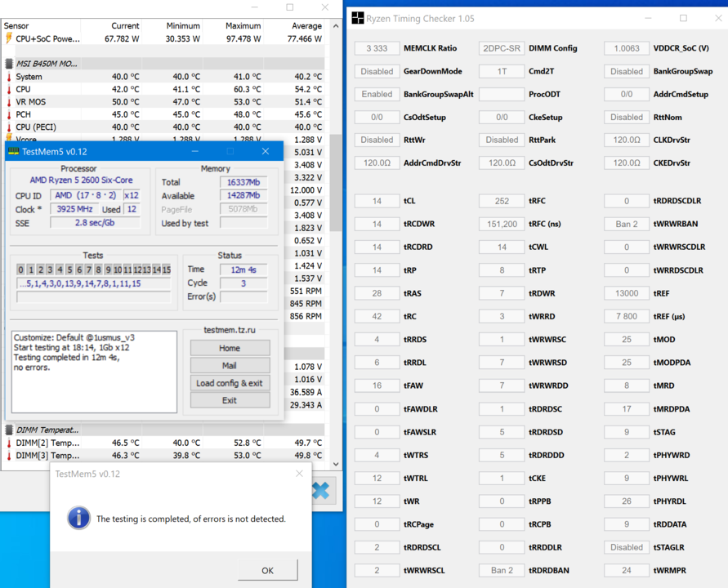The height and width of the screenshot is (588, 728).
Task: Close the TestMem5 completion dialog with X
Action: click(300, 474)
